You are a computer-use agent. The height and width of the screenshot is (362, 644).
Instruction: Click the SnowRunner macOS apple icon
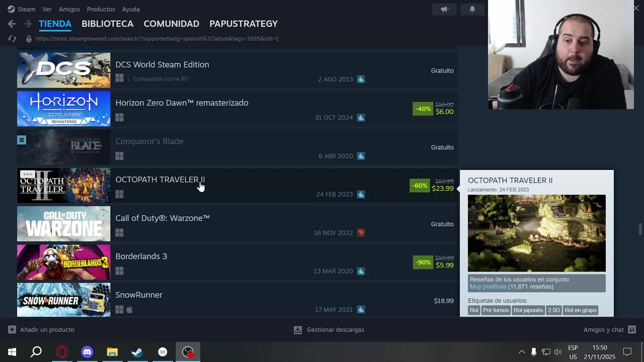point(129,309)
